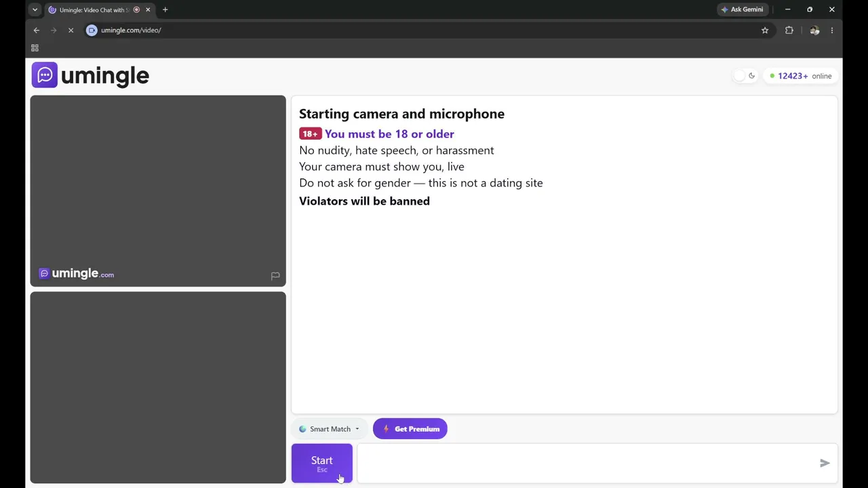Click your own camera preview panel
Viewport: 868px width, 488px height.
[158, 388]
